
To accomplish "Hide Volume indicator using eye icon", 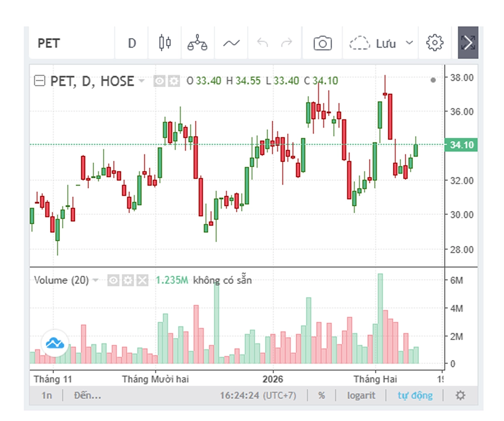I will tap(113, 281).
